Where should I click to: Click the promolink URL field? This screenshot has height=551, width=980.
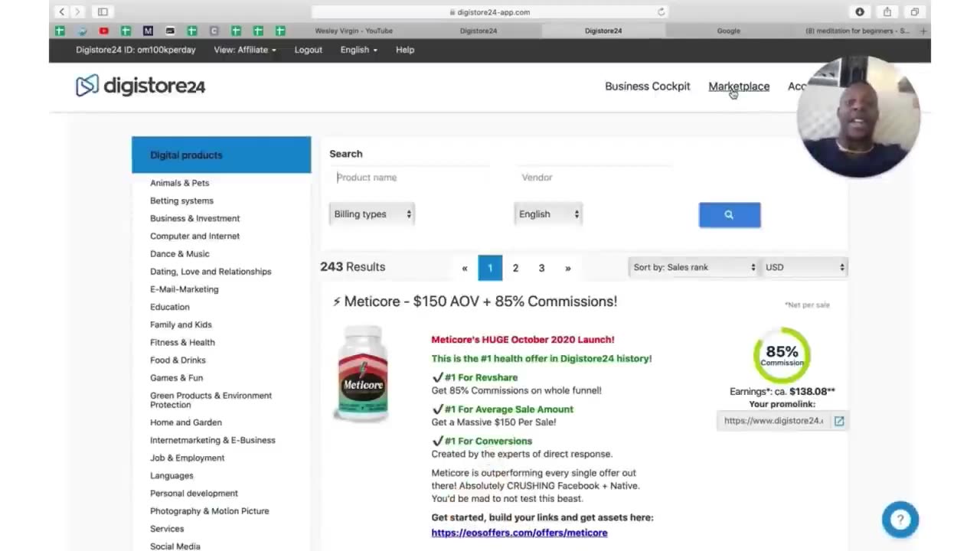[774, 421]
